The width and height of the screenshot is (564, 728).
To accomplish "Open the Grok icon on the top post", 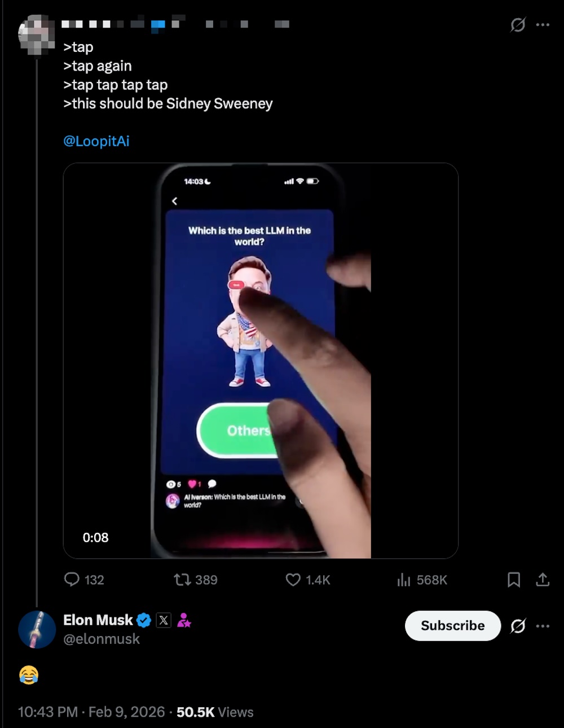I will [518, 25].
